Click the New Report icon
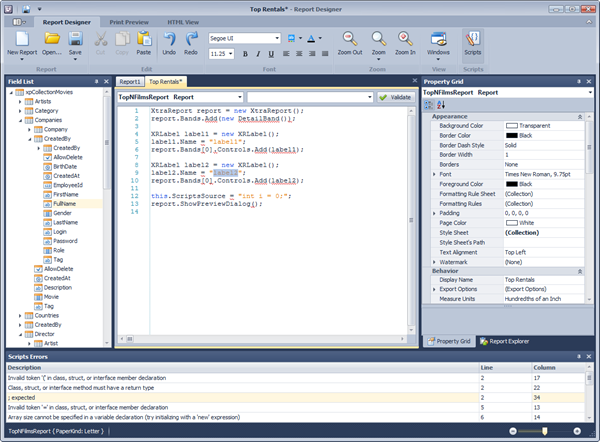Viewport: 600px width, 442px height. 22,39
